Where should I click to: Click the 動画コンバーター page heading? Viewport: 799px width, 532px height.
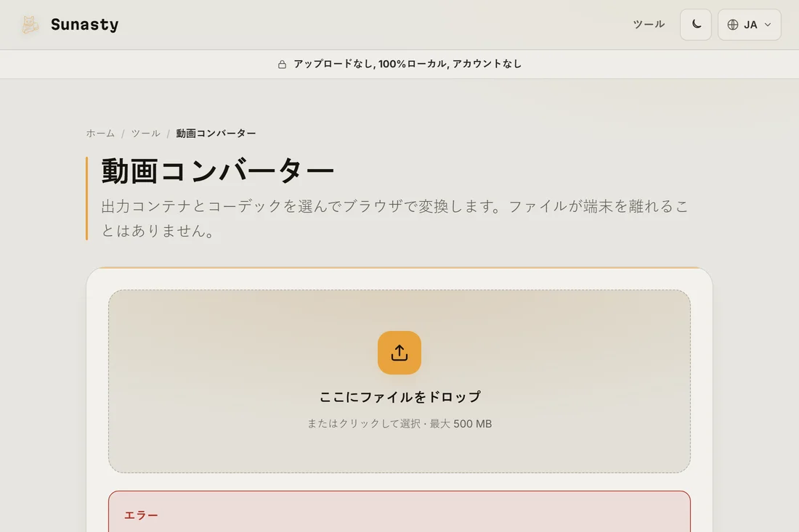click(x=218, y=171)
